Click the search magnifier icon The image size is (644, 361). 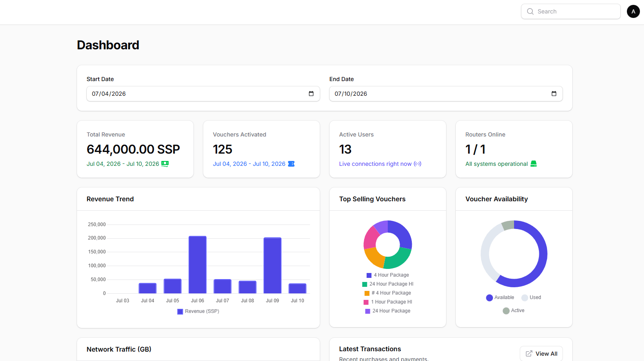[530, 11]
